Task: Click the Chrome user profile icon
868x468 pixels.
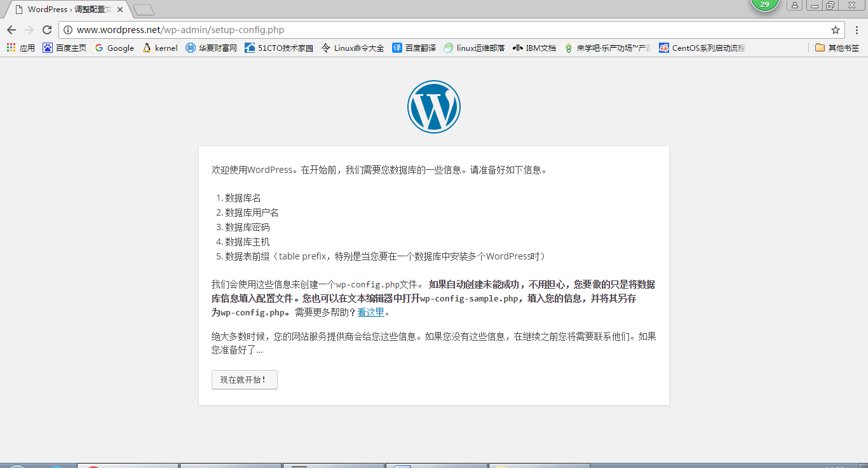Action: pos(795,5)
